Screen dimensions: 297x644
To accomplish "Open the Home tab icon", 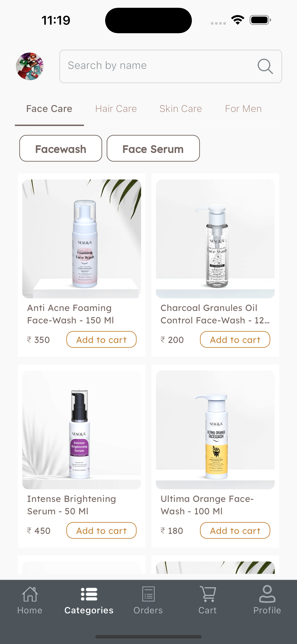I will 30,594.
